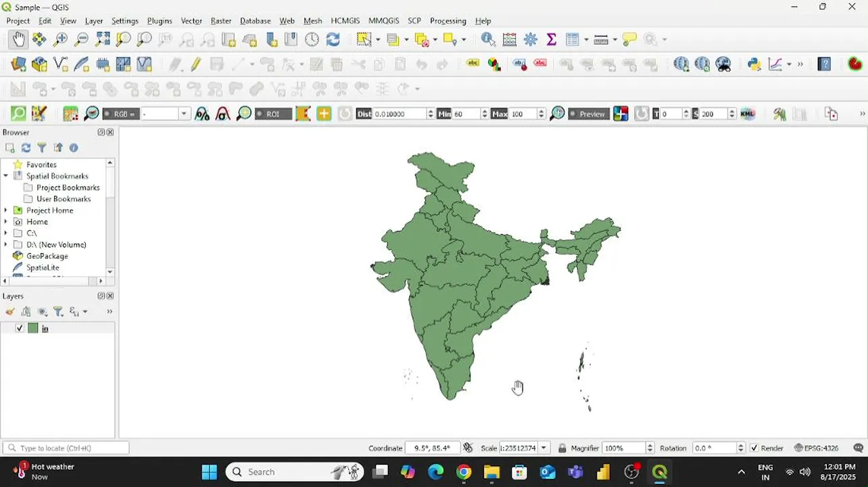This screenshot has height=487, width=868.
Task: Click the Temporal Controller clock icon
Action: coord(312,39)
